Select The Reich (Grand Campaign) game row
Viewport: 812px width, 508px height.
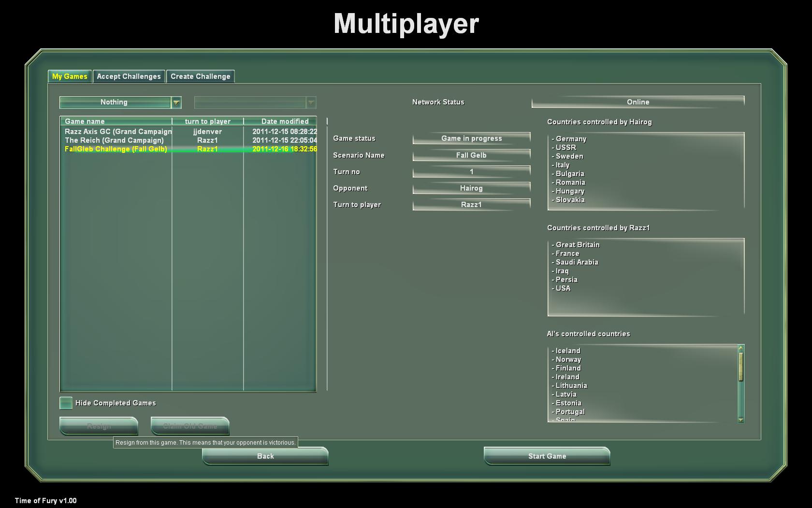coord(188,140)
